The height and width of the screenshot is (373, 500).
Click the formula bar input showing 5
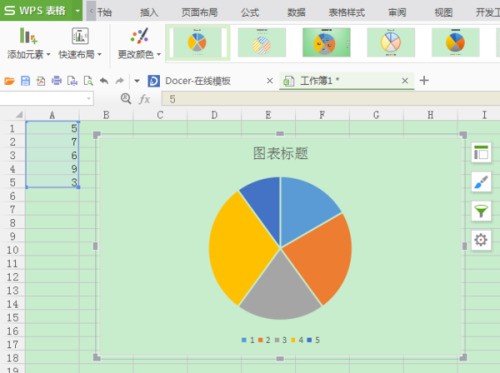(x=331, y=99)
